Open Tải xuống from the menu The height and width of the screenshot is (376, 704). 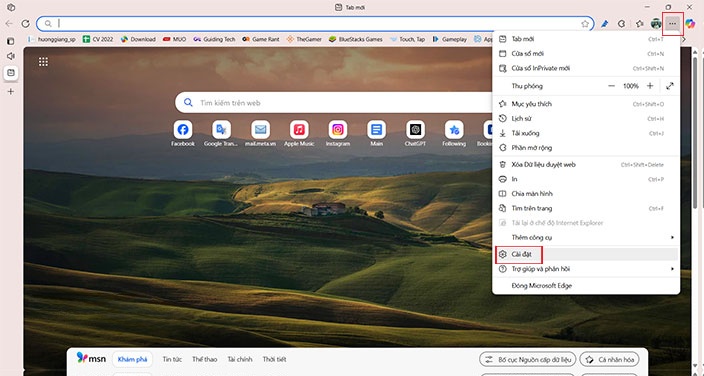(586, 133)
